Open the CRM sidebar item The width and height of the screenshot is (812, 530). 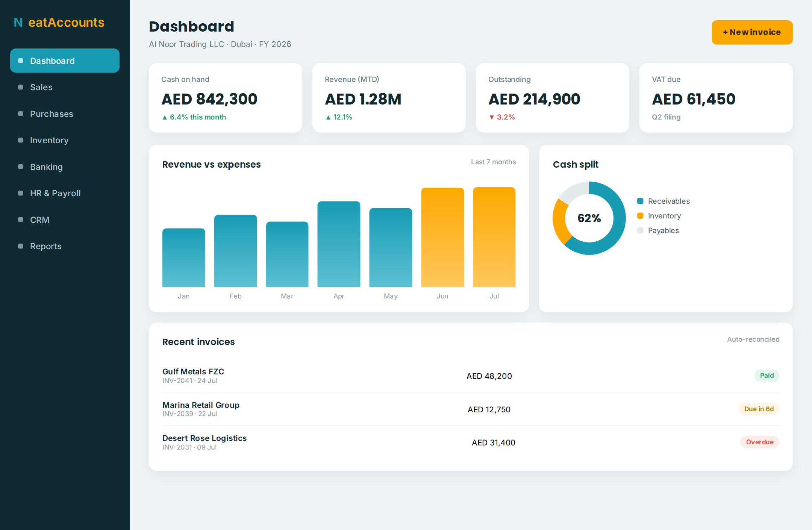(65, 220)
